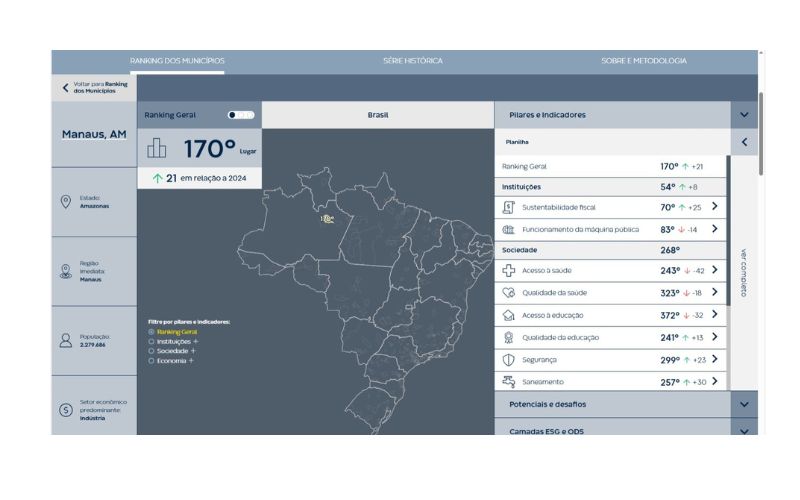Click Acesso à saúde red down arrow
This screenshot has width=800, height=500.
[x=687, y=271]
